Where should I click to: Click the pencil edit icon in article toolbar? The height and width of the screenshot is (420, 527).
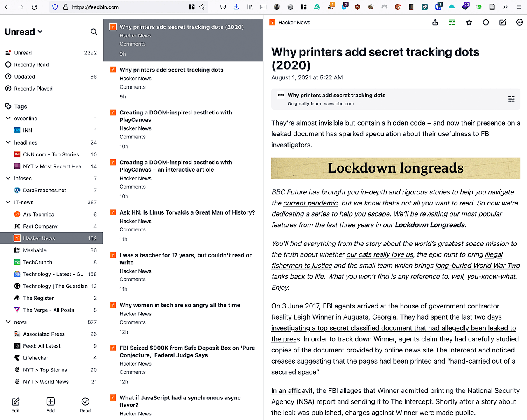[x=503, y=23]
